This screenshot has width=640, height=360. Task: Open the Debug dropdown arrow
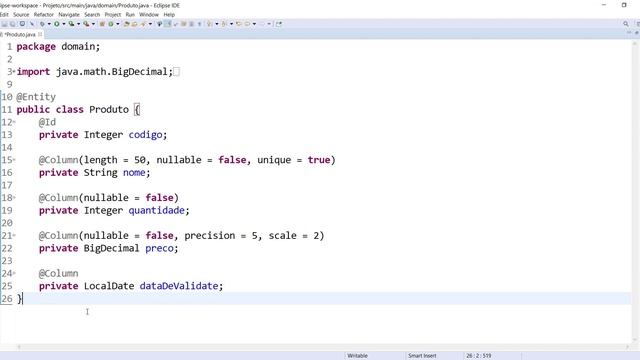coord(49,24)
